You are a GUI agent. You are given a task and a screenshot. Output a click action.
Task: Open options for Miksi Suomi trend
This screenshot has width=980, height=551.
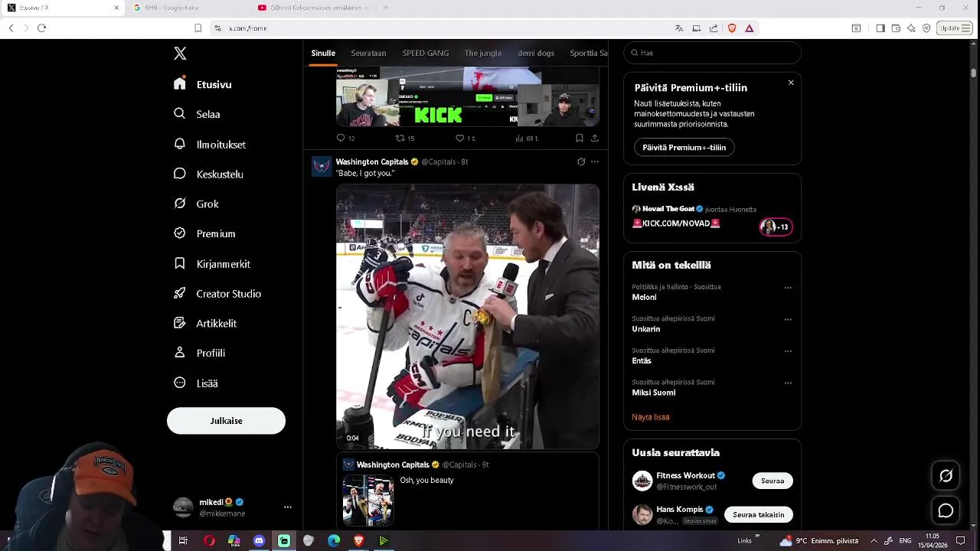[x=788, y=383]
